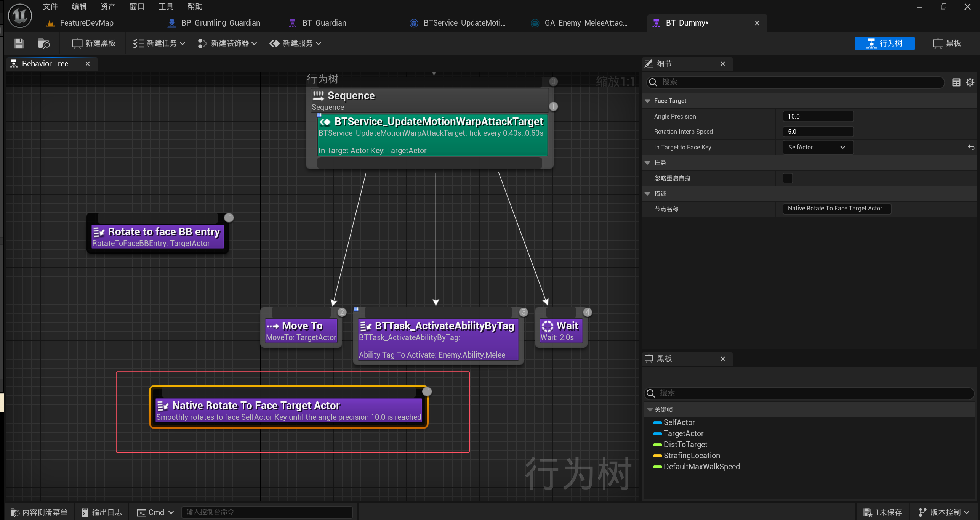Viewport: 980px width, 520px height.
Task: Open the 新建任务 dropdown
Action: 159,43
